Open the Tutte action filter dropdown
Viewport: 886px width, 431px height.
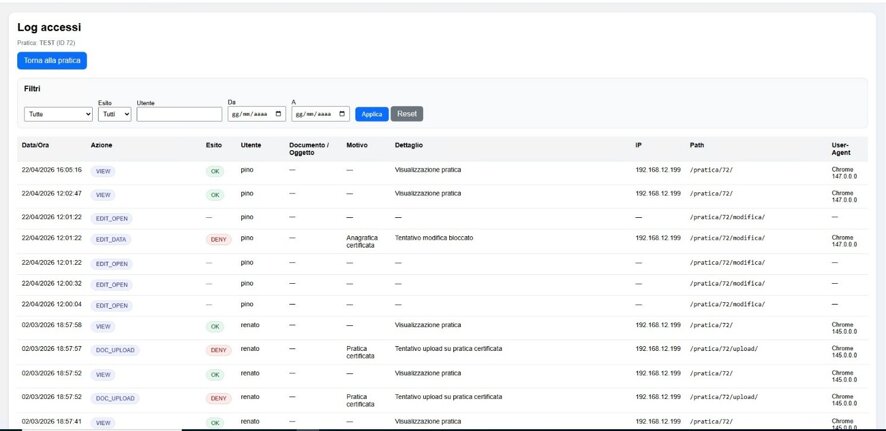pos(58,114)
